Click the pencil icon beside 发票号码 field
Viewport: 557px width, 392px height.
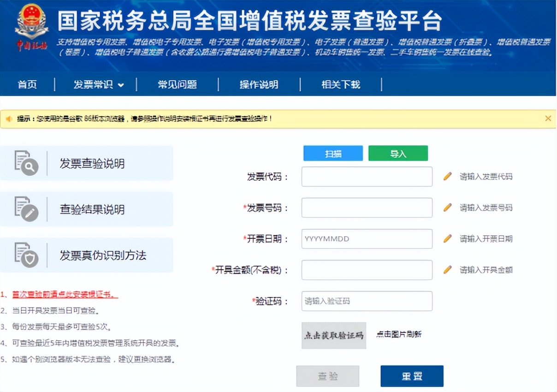tap(447, 208)
